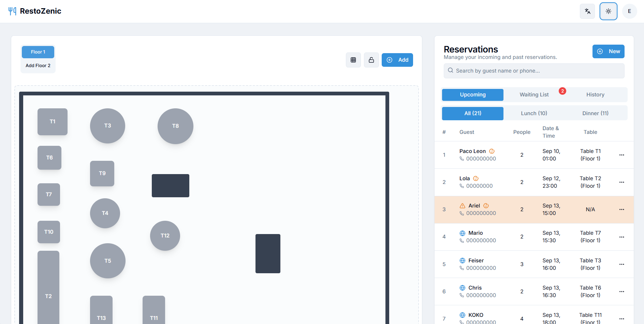
Task: Expand the actions menu for Feiser
Action: 621,264
